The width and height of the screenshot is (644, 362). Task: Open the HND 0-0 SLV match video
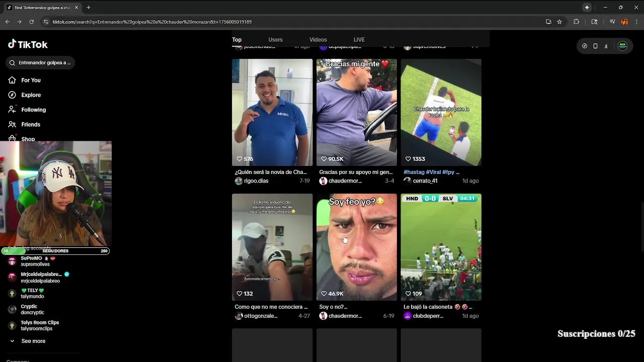pos(441,247)
